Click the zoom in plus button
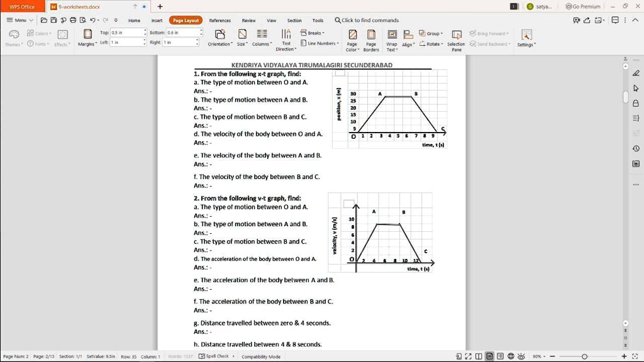The height and width of the screenshot is (362, 644). [624, 356]
